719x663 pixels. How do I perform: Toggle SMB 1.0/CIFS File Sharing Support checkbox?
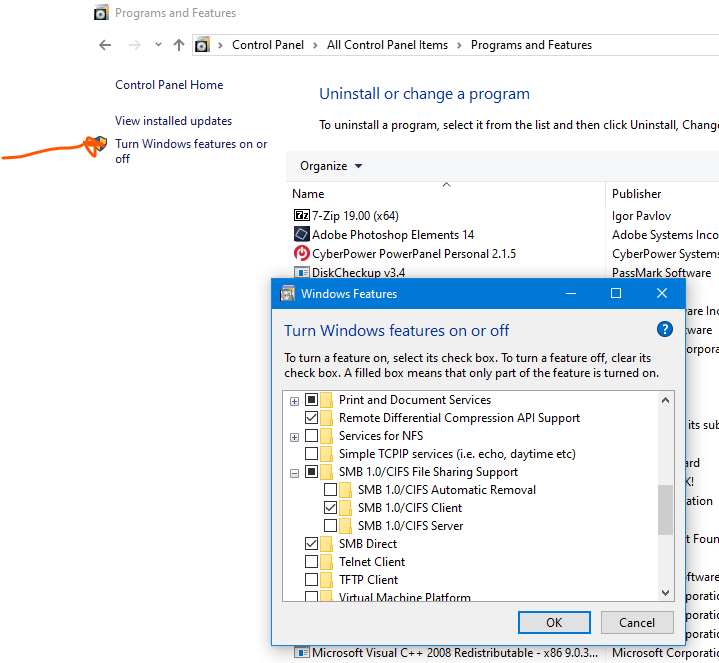(x=311, y=472)
